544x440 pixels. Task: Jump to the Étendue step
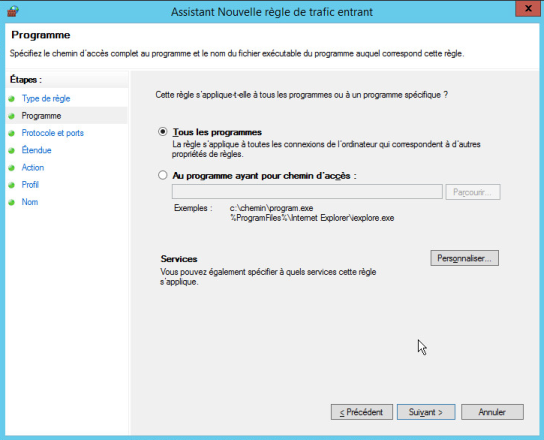36,150
